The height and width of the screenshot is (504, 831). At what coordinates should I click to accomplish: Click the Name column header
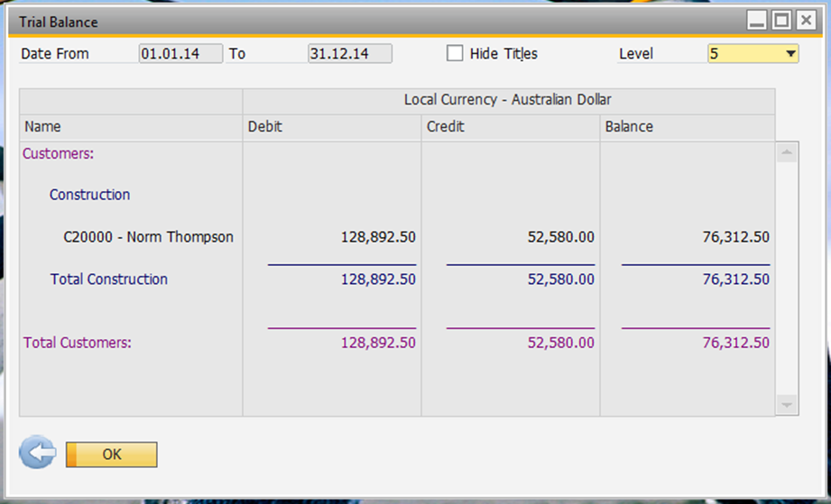click(131, 127)
